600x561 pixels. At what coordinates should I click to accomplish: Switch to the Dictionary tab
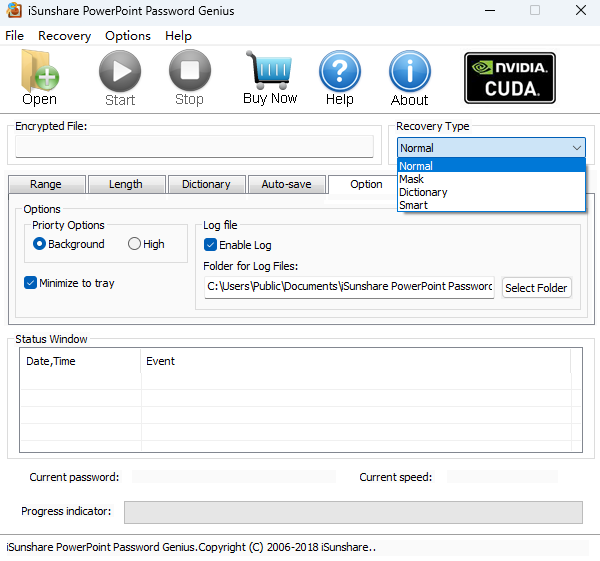[207, 184]
